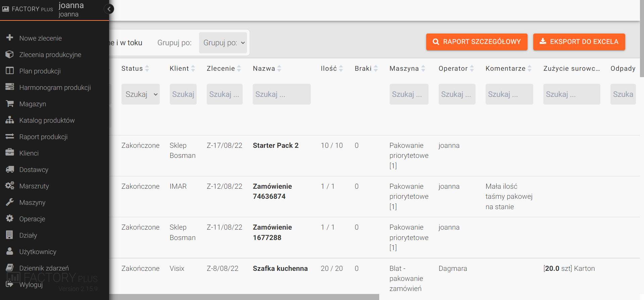Go to Raport produkcji menu item
Image resolution: width=644 pixels, height=300 pixels.
click(43, 137)
